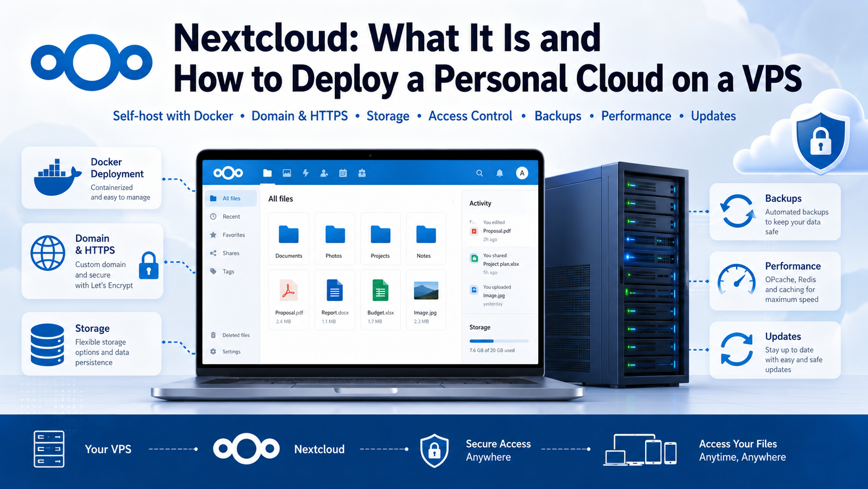The height and width of the screenshot is (489, 868).
Task: Click the search magnifier icon
Action: [x=480, y=173]
